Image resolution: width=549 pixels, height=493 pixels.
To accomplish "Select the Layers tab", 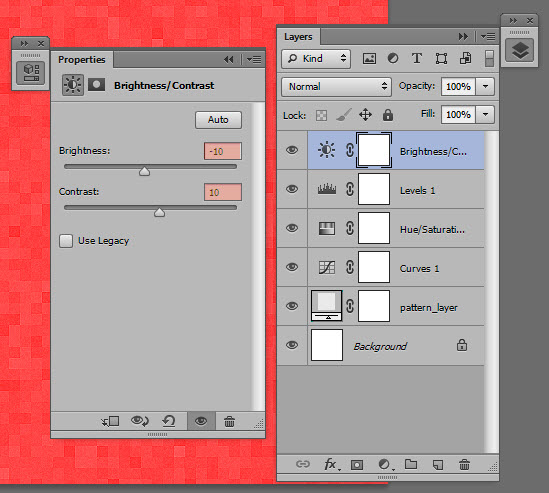I will tap(298, 37).
